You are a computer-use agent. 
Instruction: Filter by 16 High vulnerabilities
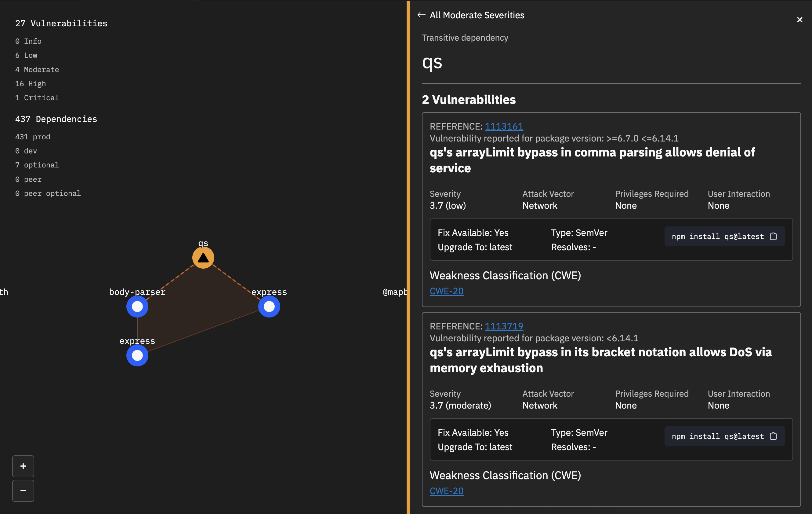[30, 83]
